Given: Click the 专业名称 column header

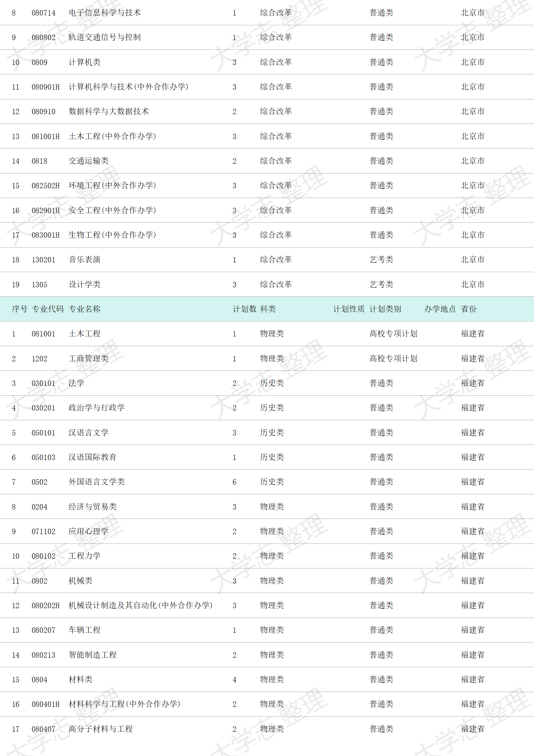Looking at the screenshot, I should tap(84, 309).
